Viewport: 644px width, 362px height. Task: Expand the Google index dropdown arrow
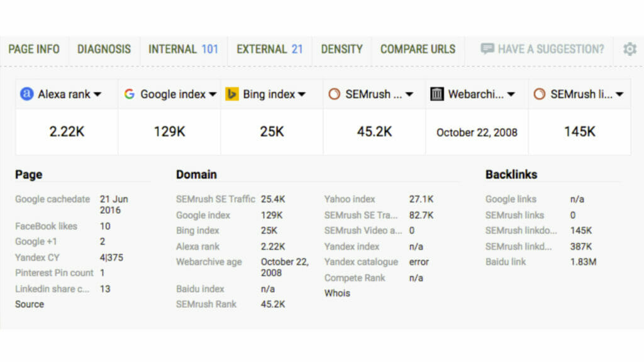click(x=213, y=94)
